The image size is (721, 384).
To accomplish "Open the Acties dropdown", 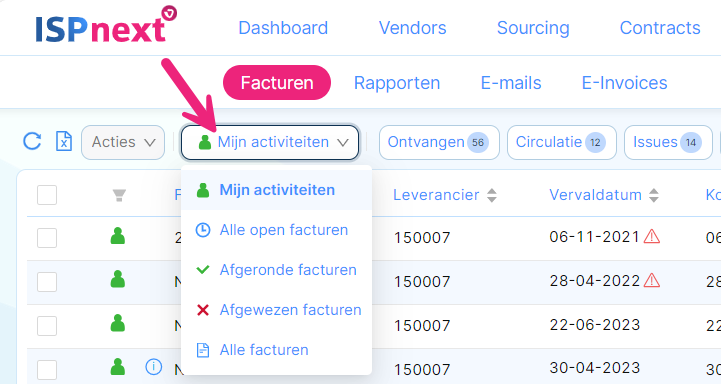I will [x=123, y=142].
